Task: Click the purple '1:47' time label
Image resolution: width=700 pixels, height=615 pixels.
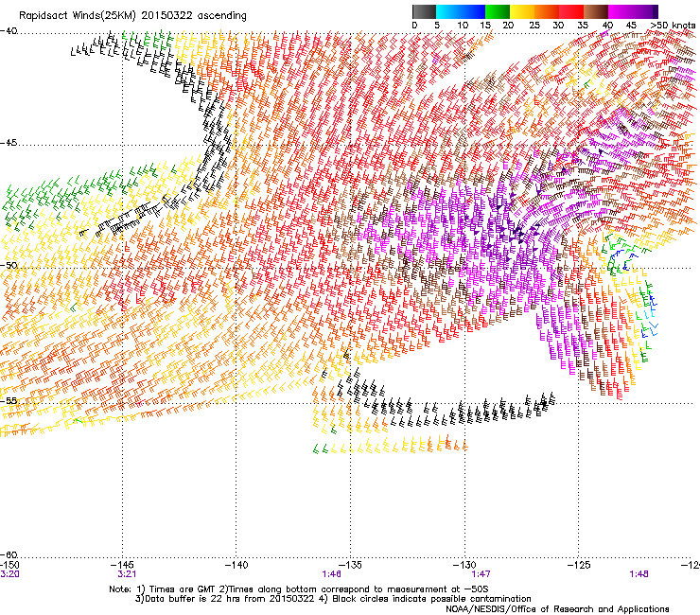Action: (x=481, y=574)
